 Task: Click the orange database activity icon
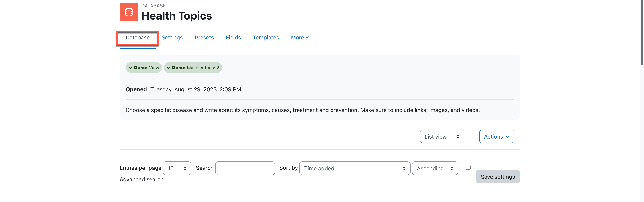point(129,12)
